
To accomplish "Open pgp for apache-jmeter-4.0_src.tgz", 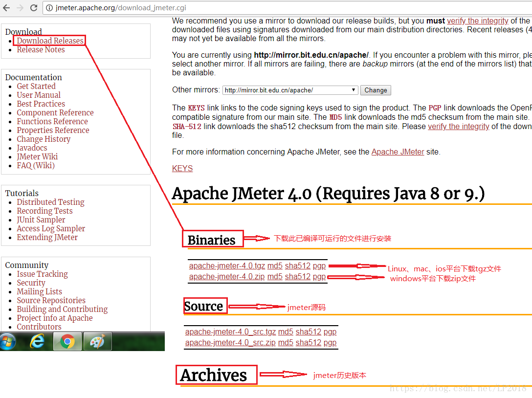I will tap(330, 332).
